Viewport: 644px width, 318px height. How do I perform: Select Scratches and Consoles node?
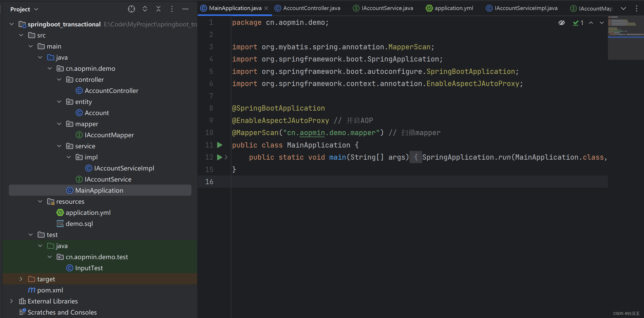coord(58,312)
